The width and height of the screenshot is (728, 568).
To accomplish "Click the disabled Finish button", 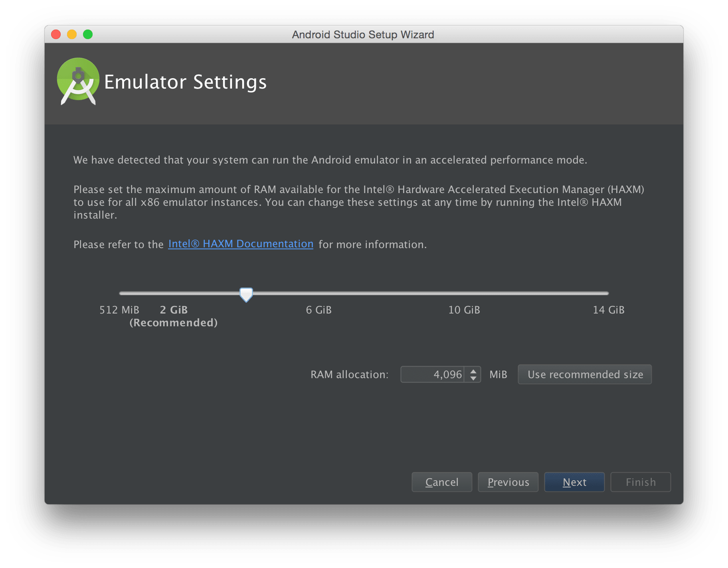I will point(641,482).
